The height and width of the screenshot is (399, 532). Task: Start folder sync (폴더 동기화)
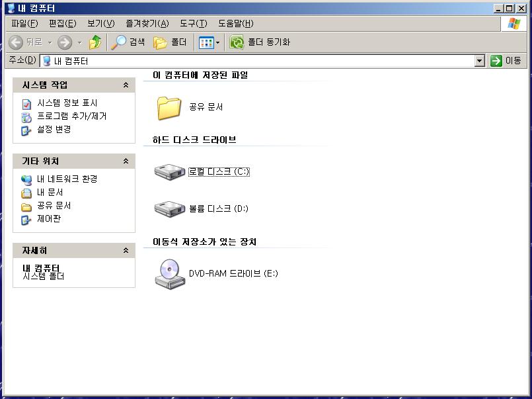(x=260, y=42)
